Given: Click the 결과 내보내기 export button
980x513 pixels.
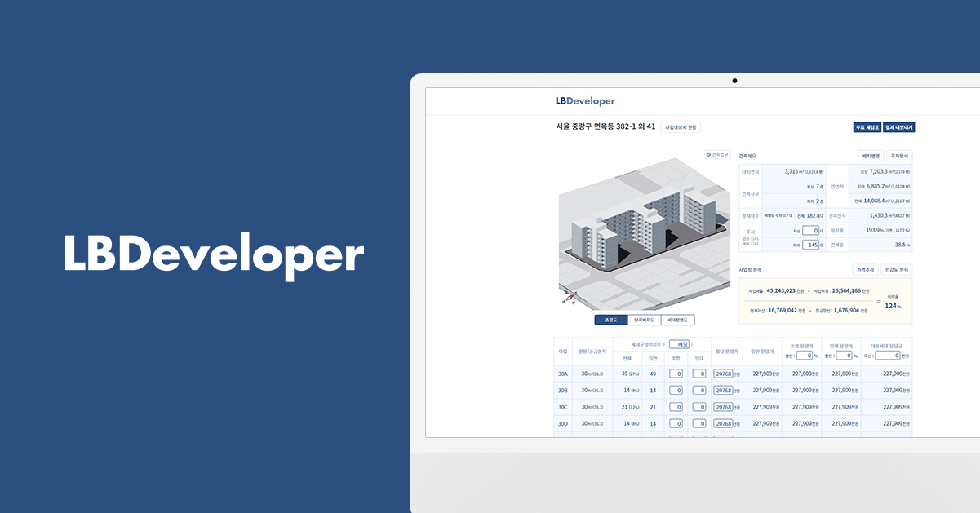Looking at the screenshot, I should [x=900, y=126].
